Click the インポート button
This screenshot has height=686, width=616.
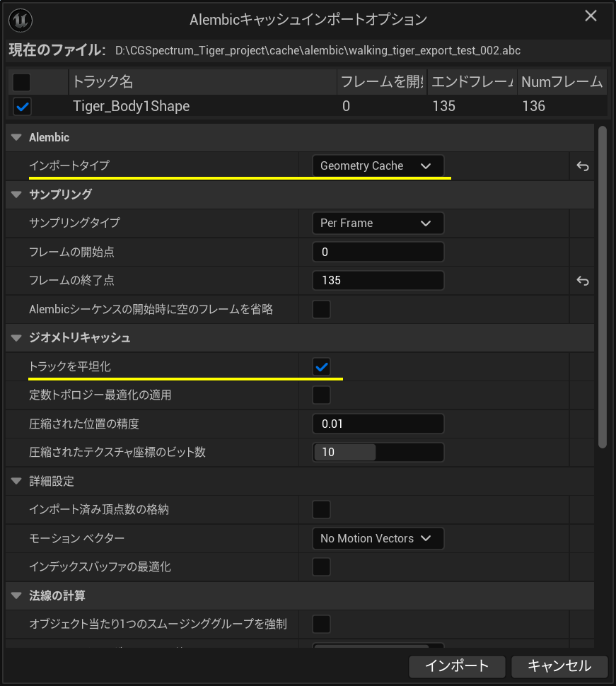(457, 666)
